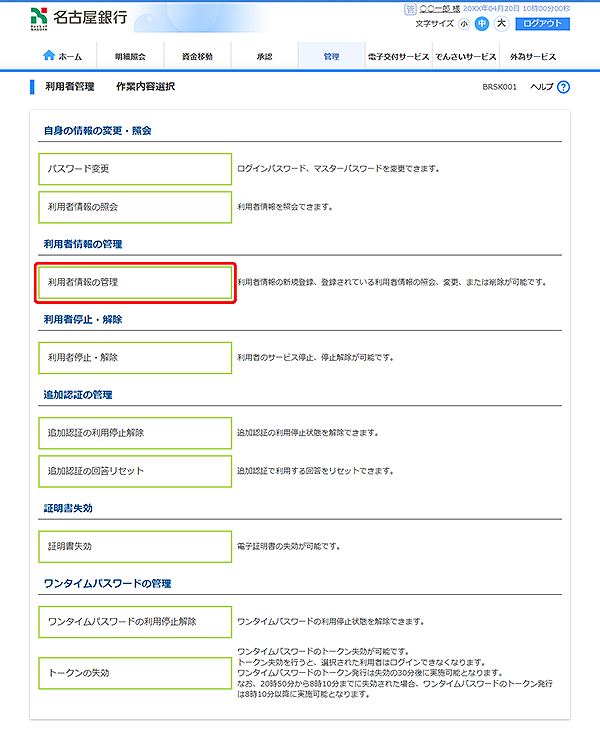Open the 資金移動 tab
600x741 pixels.
(197, 56)
